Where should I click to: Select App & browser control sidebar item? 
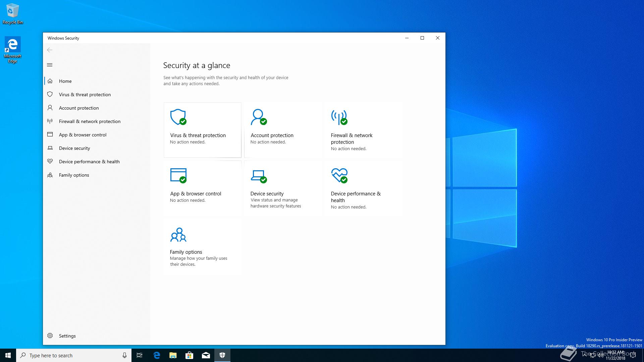(x=83, y=135)
